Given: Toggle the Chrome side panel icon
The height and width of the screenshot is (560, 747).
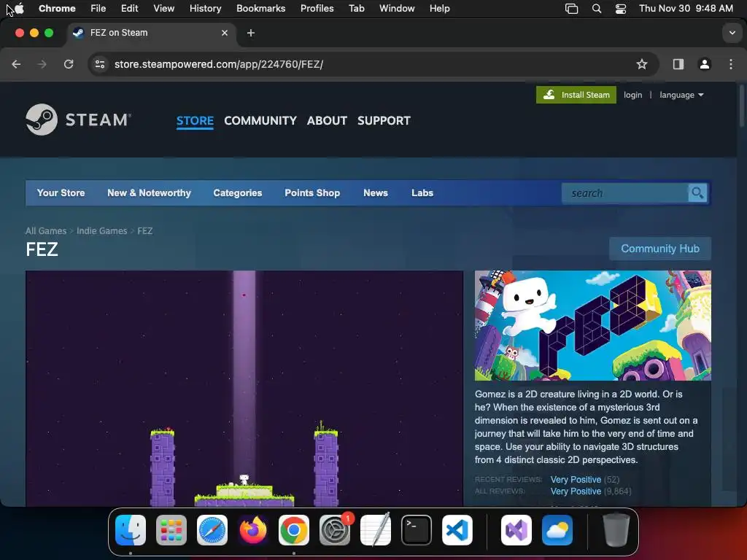Looking at the screenshot, I should (678, 64).
